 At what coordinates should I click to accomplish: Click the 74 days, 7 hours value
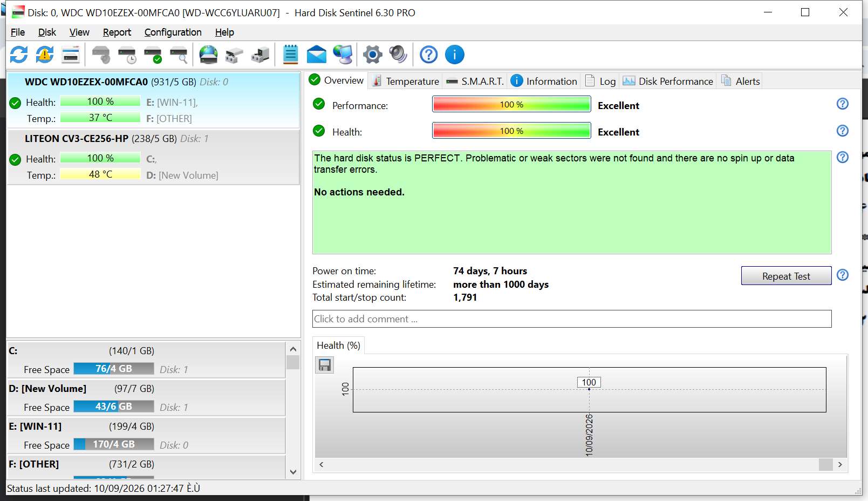point(490,271)
